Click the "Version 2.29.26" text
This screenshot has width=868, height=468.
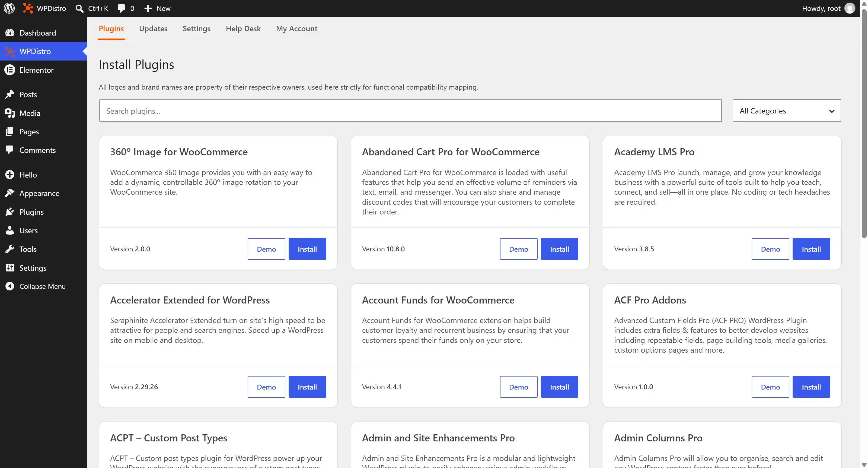point(134,387)
